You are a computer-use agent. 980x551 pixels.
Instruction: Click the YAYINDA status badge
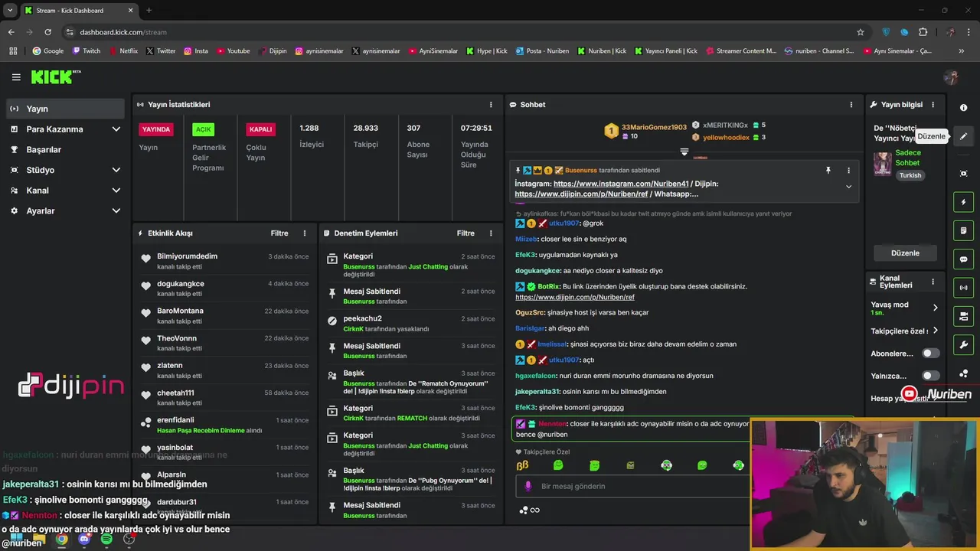tap(156, 129)
